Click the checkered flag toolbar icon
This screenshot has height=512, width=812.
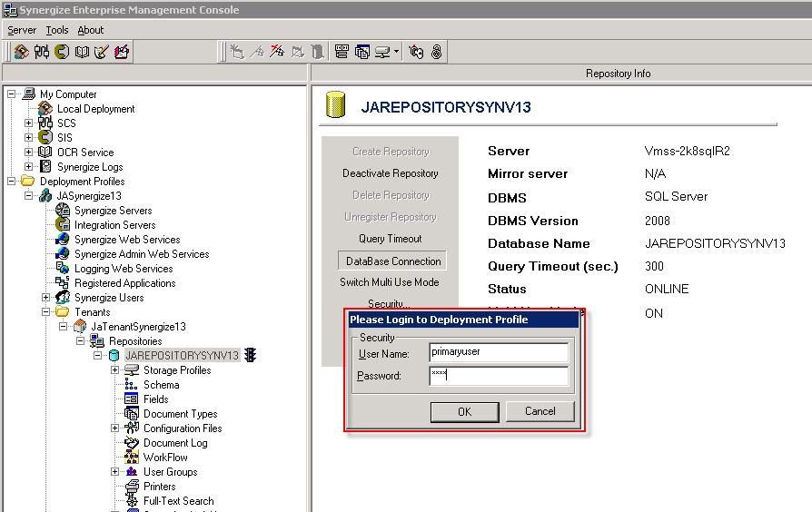coord(277,52)
